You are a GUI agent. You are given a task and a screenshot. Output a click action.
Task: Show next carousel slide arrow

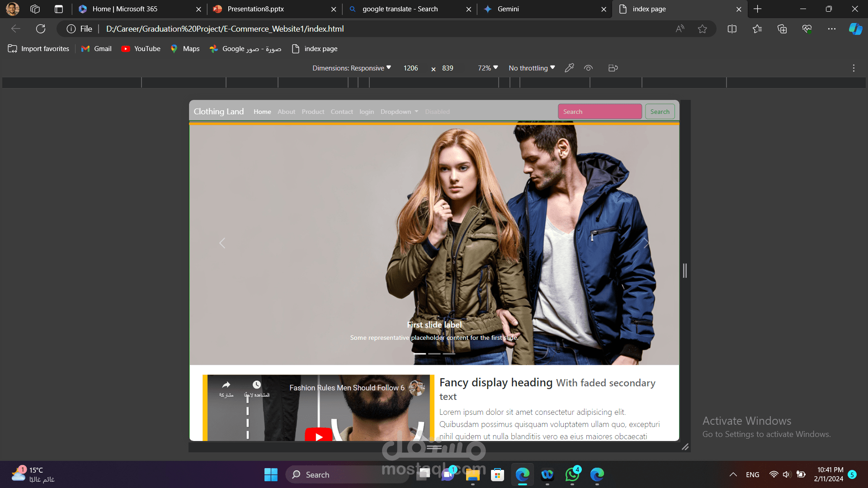[646, 243]
